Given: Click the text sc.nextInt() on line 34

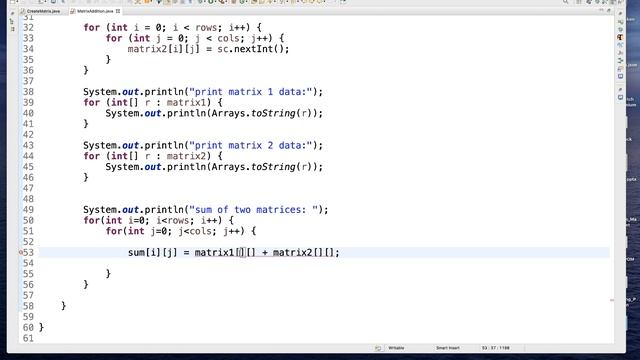Looking at the screenshot, I should [x=250, y=49].
